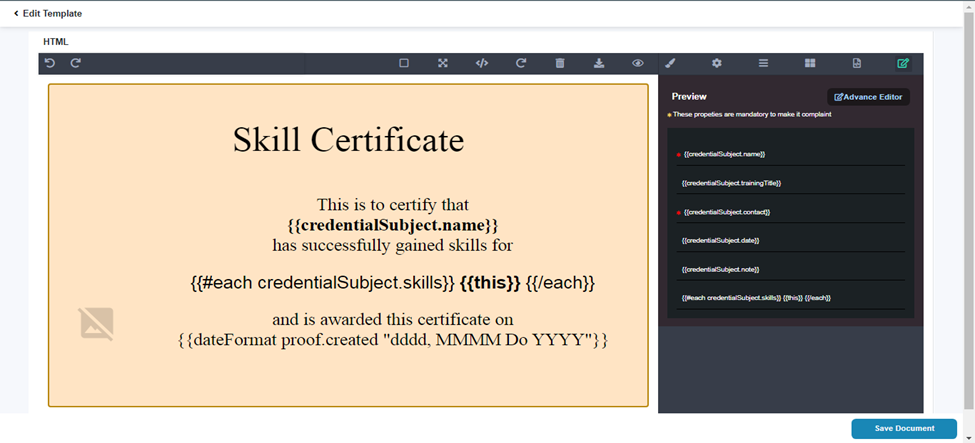975x443 pixels.
Task: Open settings gear icon in toolbar
Action: [717, 63]
